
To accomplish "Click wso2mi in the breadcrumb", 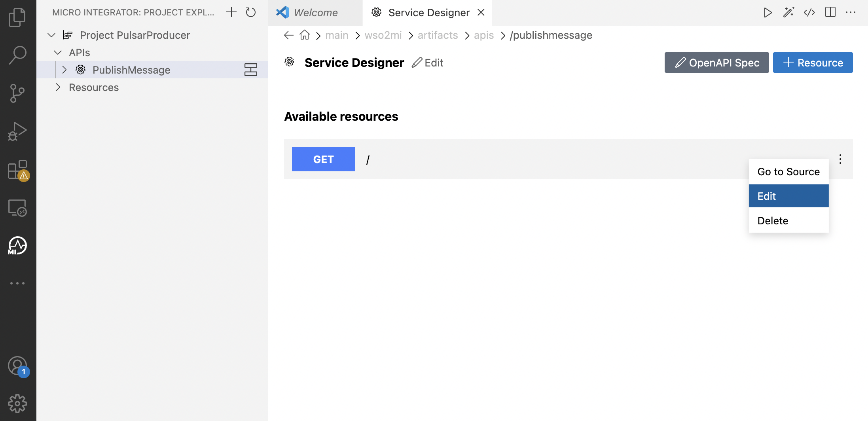I will (383, 35).
